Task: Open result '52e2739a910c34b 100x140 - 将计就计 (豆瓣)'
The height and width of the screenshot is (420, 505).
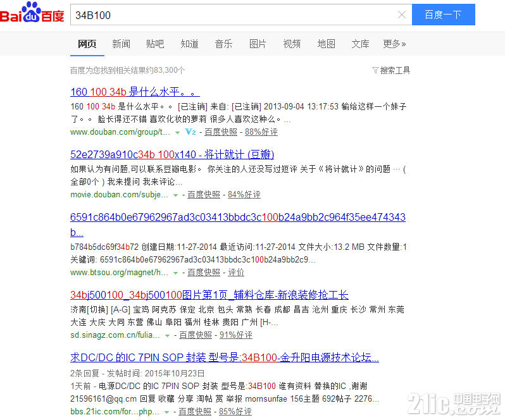Action: tap(172, 154)
